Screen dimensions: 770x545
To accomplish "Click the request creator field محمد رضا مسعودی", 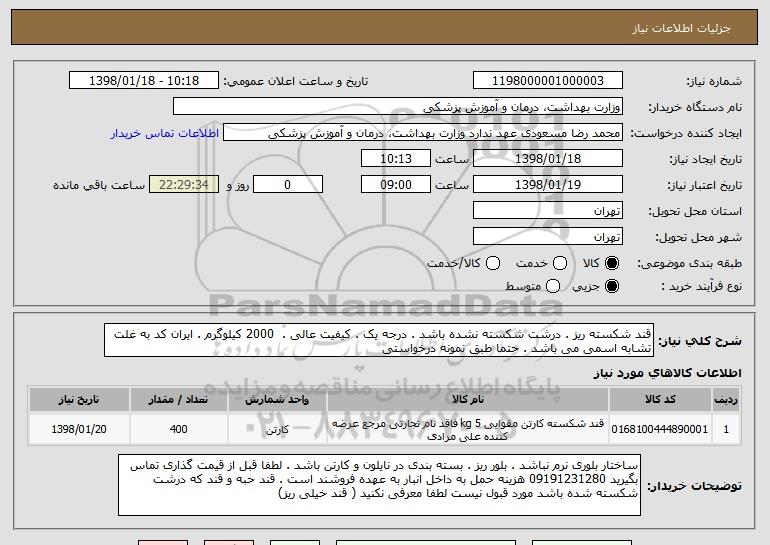I will point(423,133).
